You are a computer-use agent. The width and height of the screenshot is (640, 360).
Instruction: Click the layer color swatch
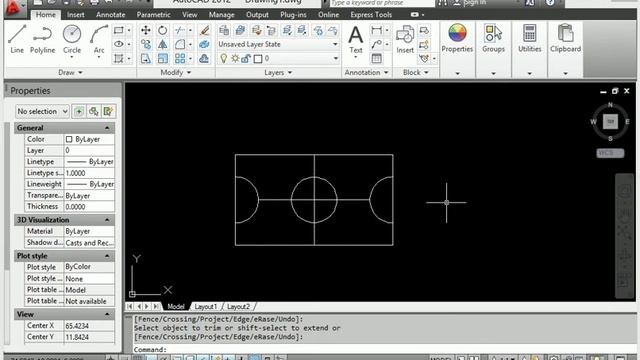pos(258,59)
